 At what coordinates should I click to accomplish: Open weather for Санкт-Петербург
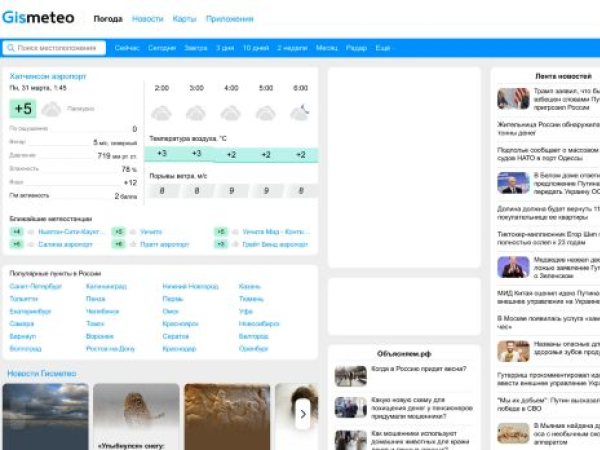tap(35, 286)
